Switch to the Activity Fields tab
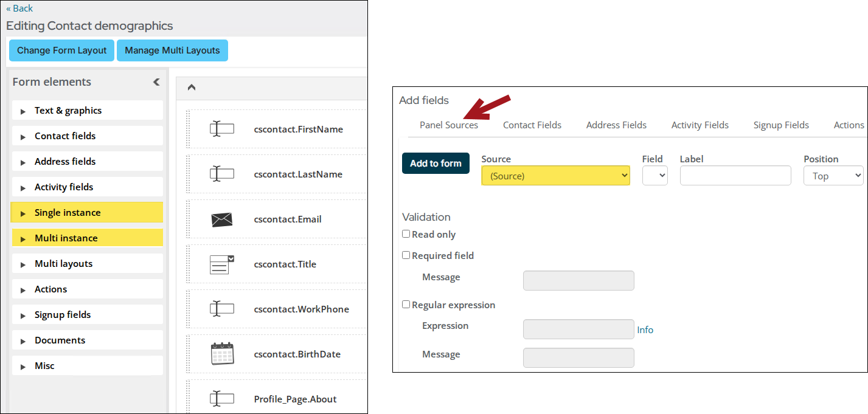 [x=700, y=125]
